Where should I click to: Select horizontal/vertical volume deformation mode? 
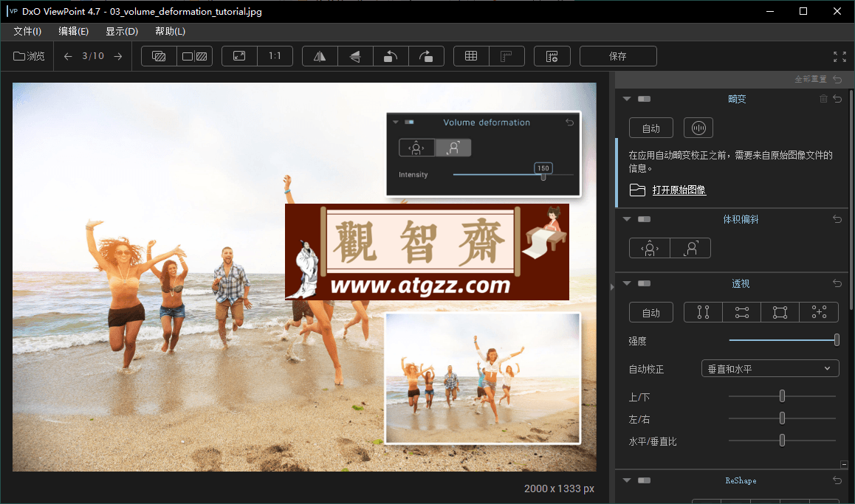coord(650,249)
